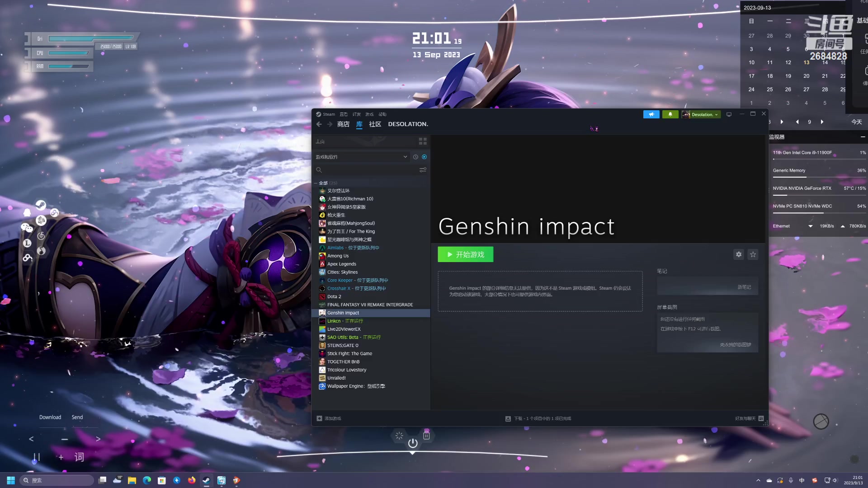Select Aimlabs queued update entry
This screenshot has height=488, width=868.
(x=353, y=248)
